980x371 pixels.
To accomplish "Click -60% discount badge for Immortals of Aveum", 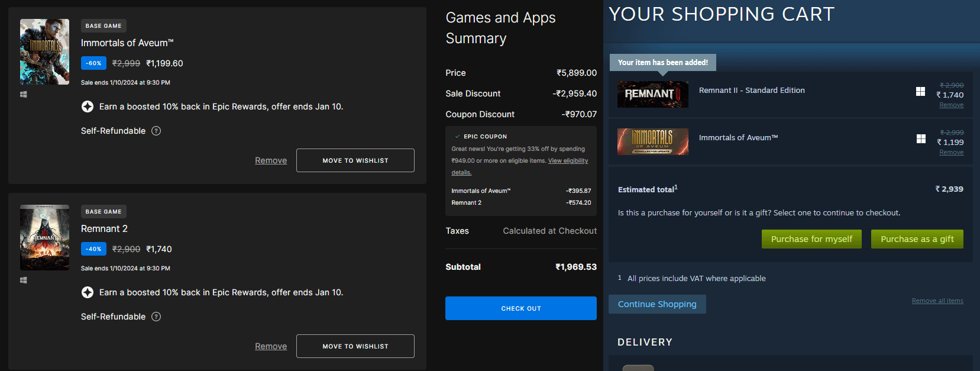I will pos(93,63).
